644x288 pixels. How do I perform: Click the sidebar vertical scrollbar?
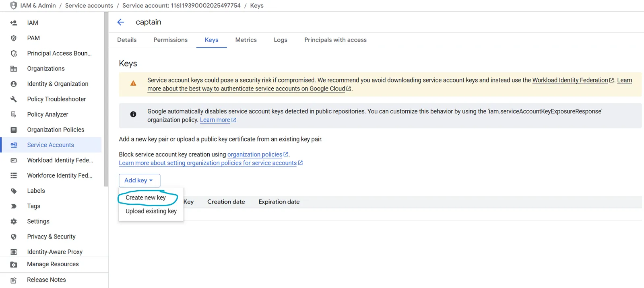(106, 99)
